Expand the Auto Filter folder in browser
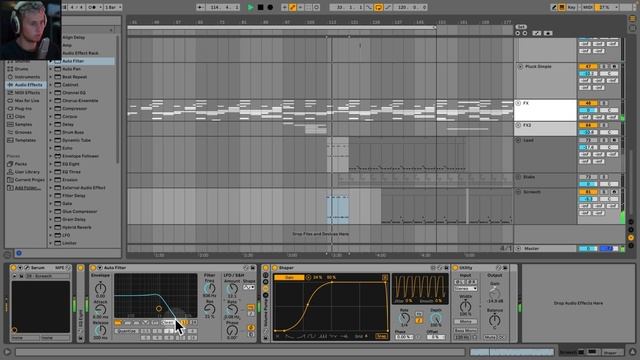The height and width of the screenshot is (360, 640). 51,61
